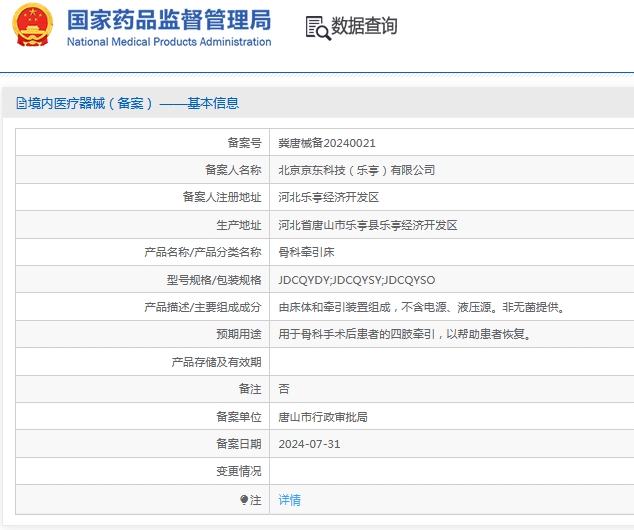Open the 数据查询 magnifier document icon
The image size is (634, 530).
pyautogui.click(x=318, y=28)
